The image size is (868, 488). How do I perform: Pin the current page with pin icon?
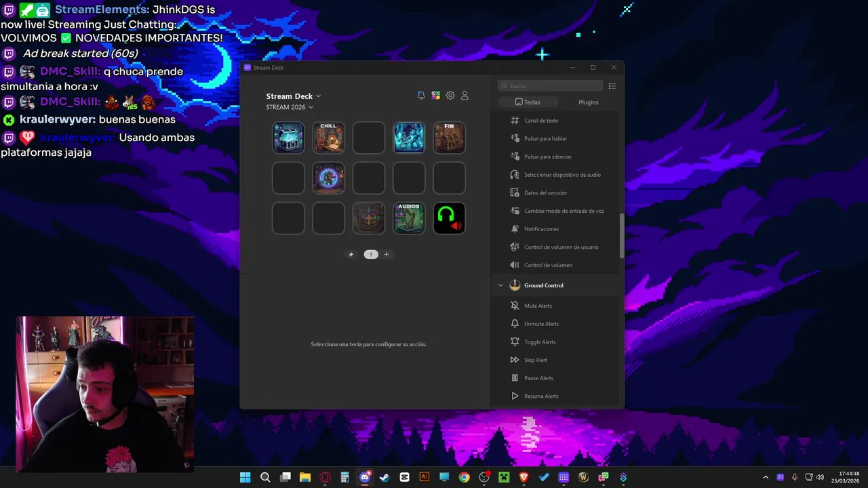click(x=351, y=254)
